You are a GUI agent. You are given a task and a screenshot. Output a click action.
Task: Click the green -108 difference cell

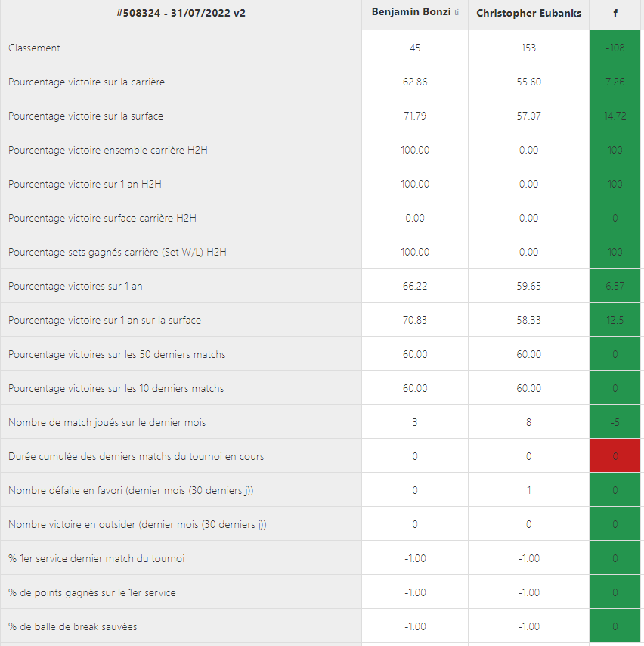615,48
